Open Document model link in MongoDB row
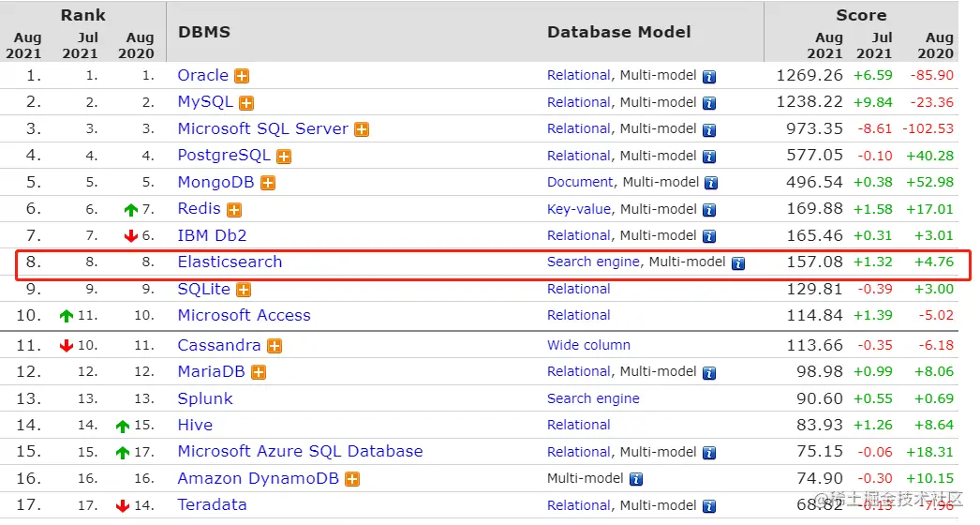 (580, 182)
